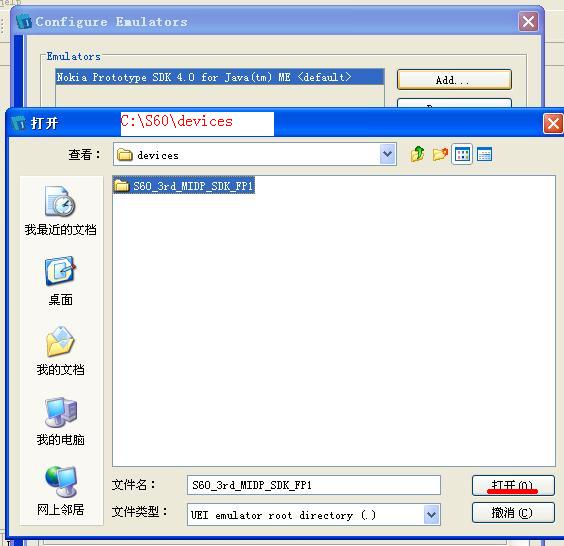Expand the 文件类型 file type dropdown
This screenshot has width=564, height=546.
(x=432, y=514)
